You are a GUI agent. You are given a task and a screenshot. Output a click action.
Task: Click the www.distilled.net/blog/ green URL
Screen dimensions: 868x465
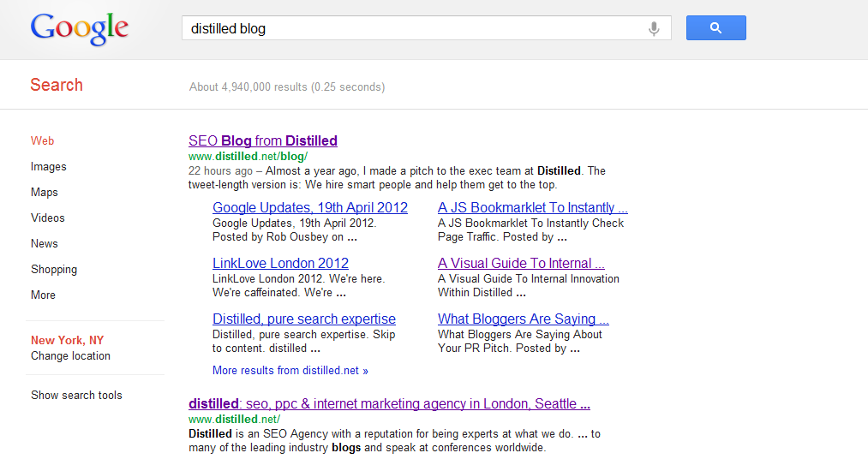click(248, 156)
